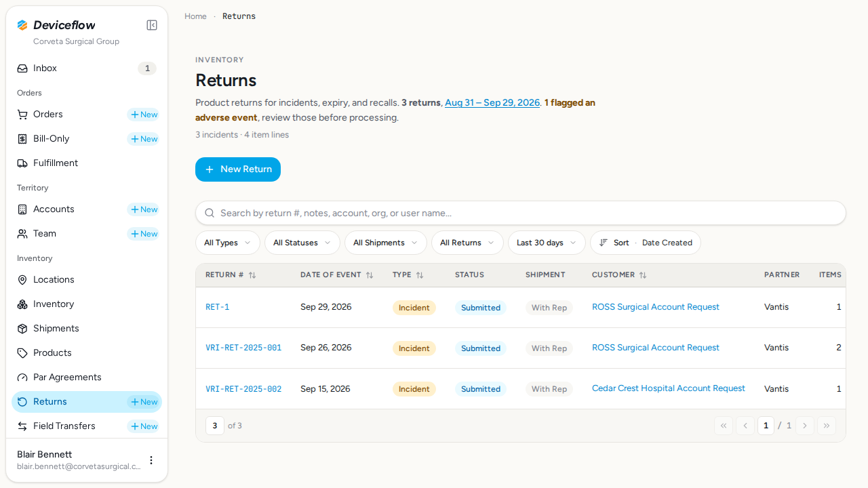This screenshot has height=488, width=868.
Task: Click the Deviceflow logo icon
Action: (22, 25)
